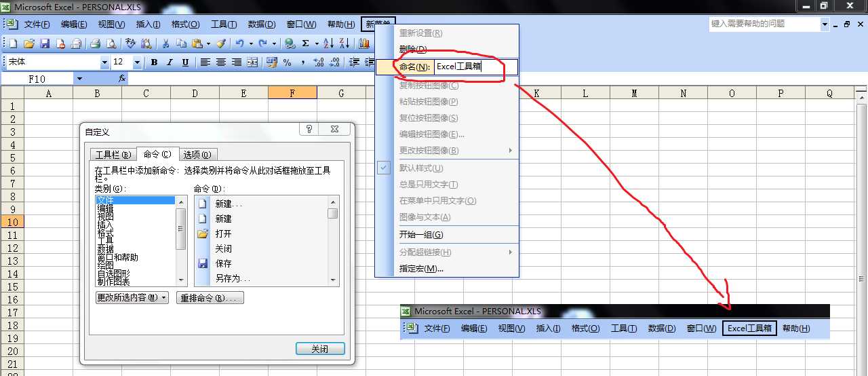The height and width of the screenshot is (376, 868).
Task: Click the Undo arrow icon
Action: click(x=239, y=43)
